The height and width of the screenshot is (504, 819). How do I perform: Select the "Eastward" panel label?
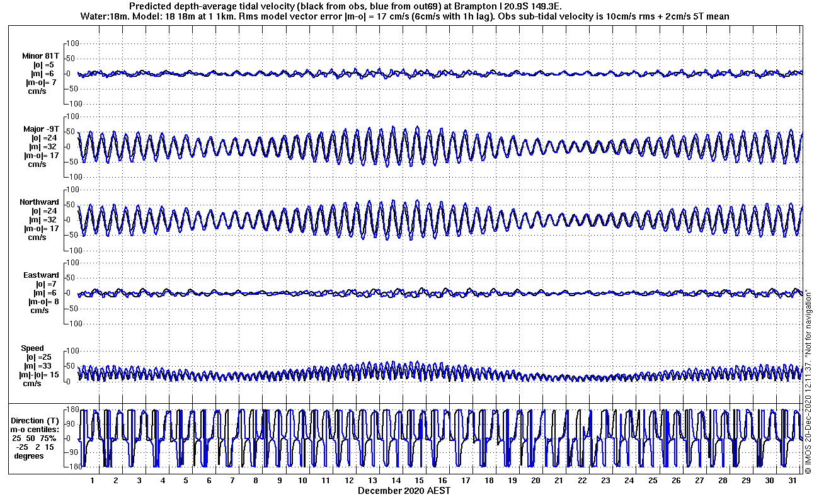[x=41, y=275]
